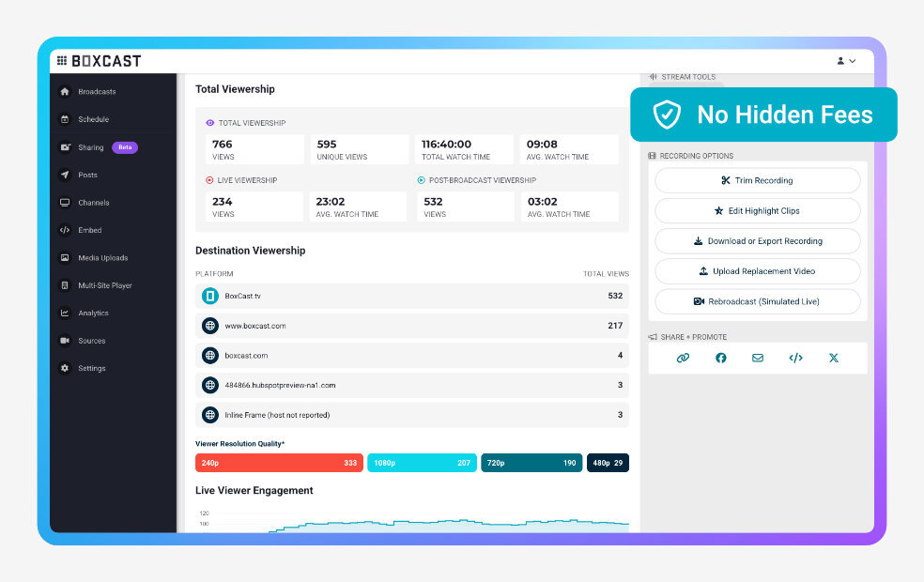Image resolution: width=924 pixels, height=582 pixels.
Task: Click globe icon for www.boxcast.com row
Action: [209, 326]
